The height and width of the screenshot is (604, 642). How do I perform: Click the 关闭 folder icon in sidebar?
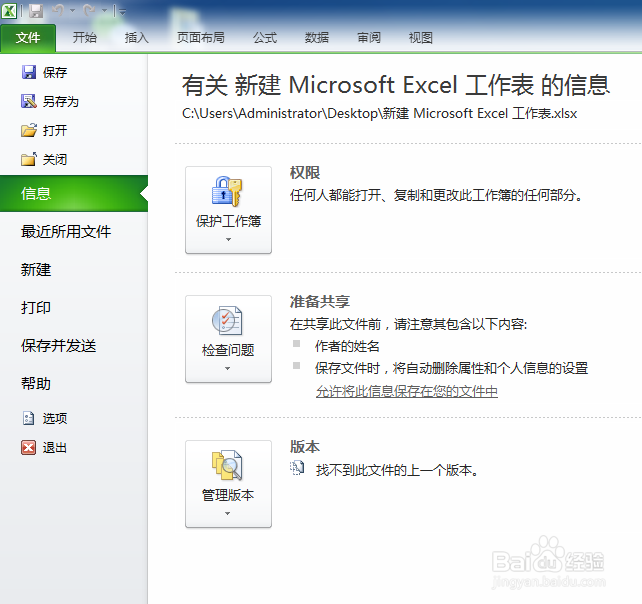[x=29, y=159]
